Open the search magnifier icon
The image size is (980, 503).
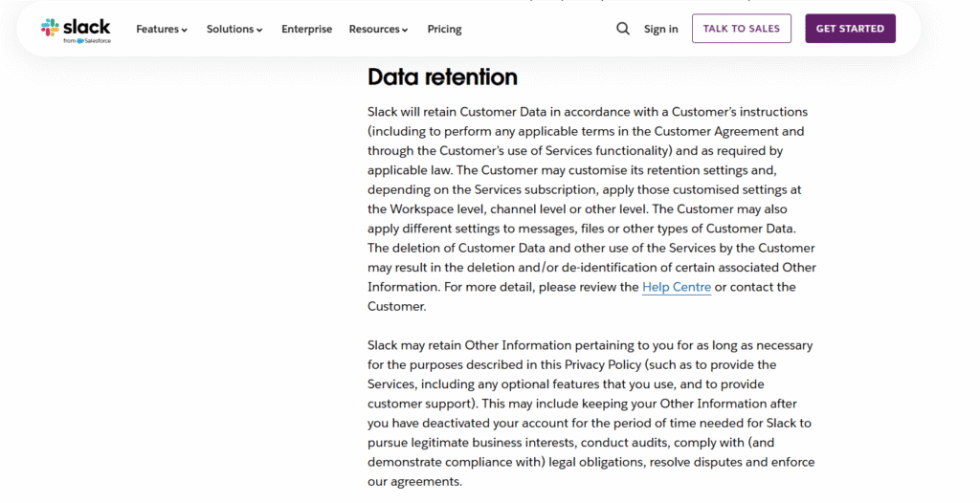623,29
